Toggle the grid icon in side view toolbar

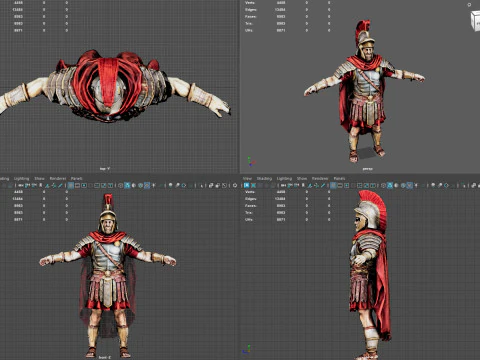click(333, 185)
